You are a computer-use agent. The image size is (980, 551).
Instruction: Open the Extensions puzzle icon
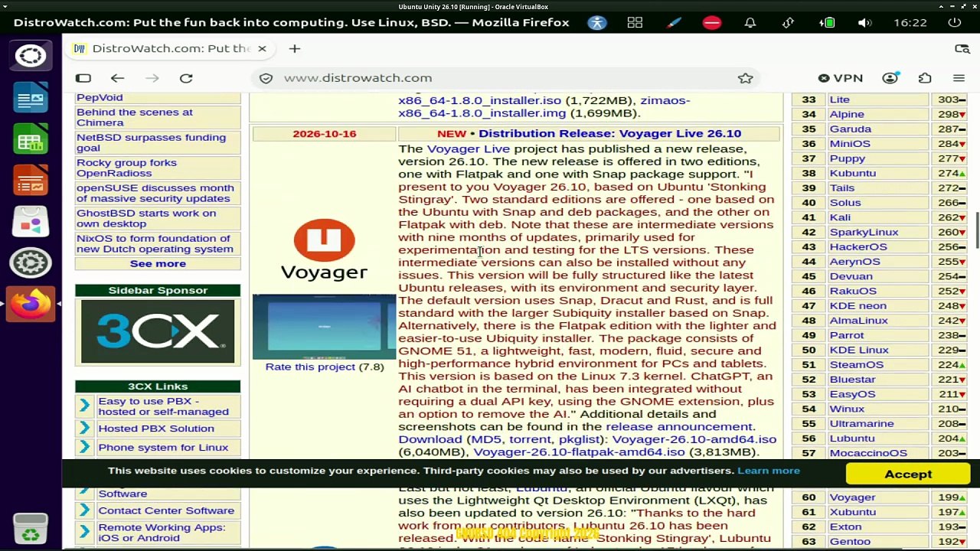(x=925, y=78)
